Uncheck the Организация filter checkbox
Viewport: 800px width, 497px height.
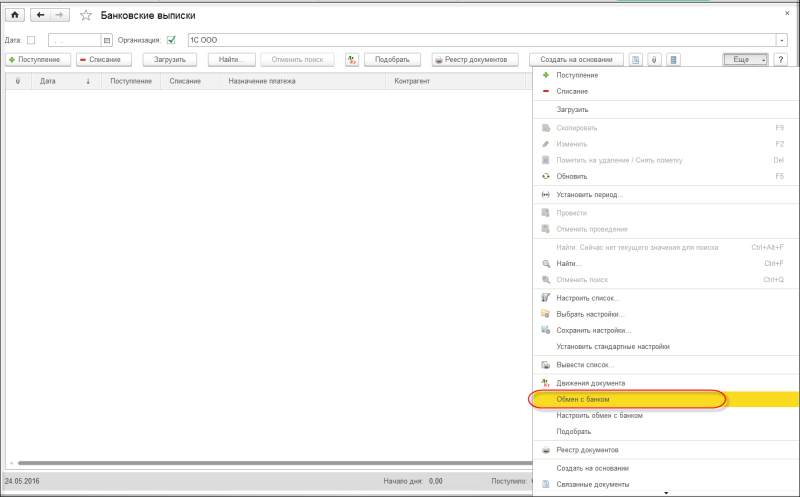(171, 40)
